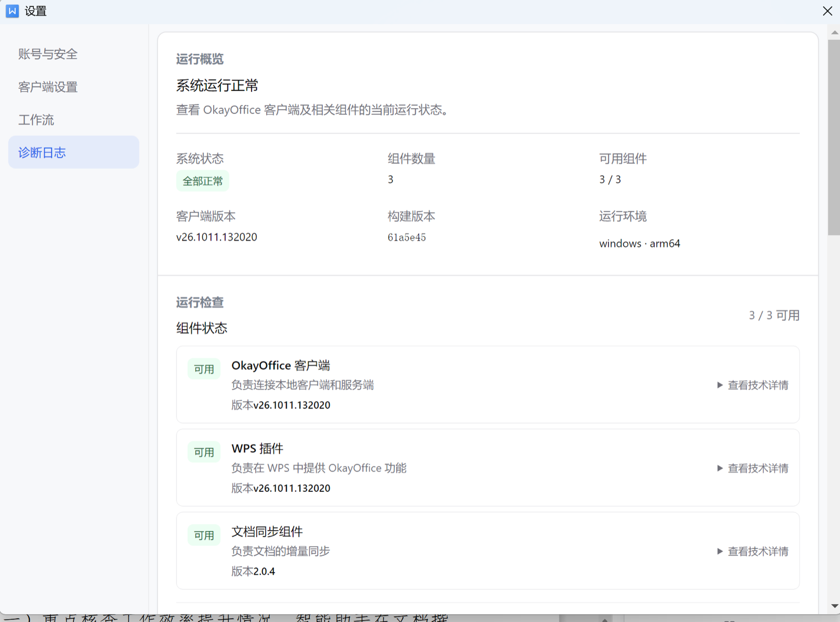This screenshot has height=622, width=840.
Task: Click the 组件状态 heading
Action: pos(202,328)
